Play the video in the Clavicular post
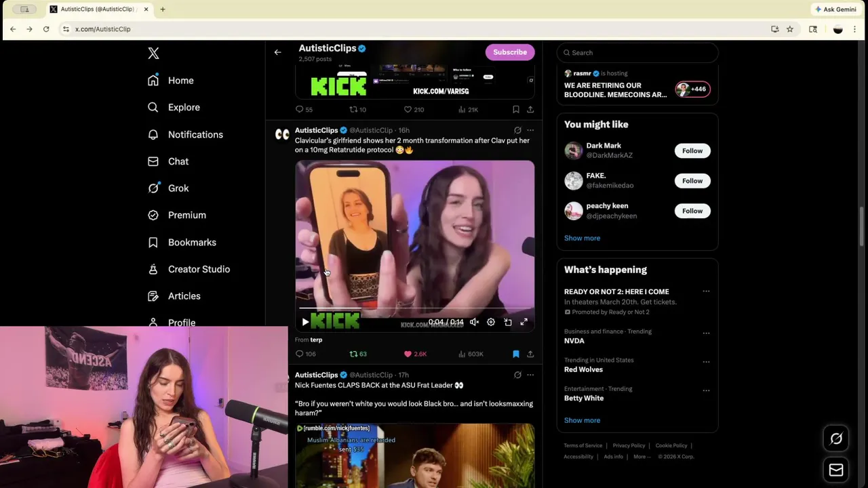Screen dimensions: 868x488 305,323
